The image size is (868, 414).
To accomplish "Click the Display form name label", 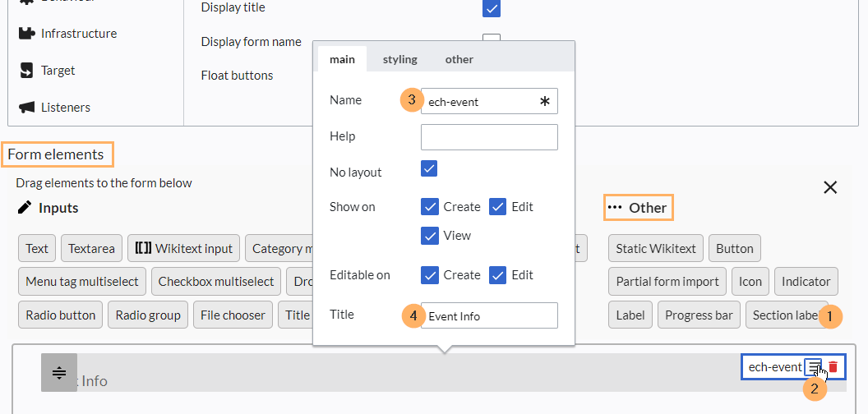I will (x=252, y=42).
